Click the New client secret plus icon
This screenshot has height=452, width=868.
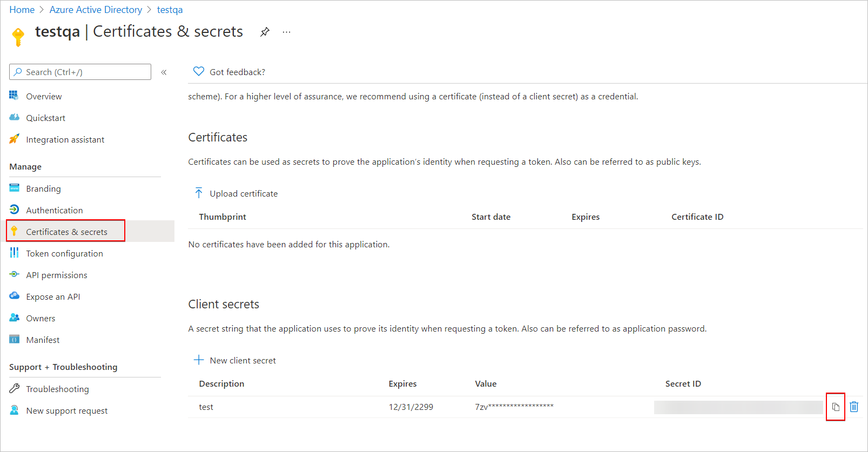coord(199,360)
